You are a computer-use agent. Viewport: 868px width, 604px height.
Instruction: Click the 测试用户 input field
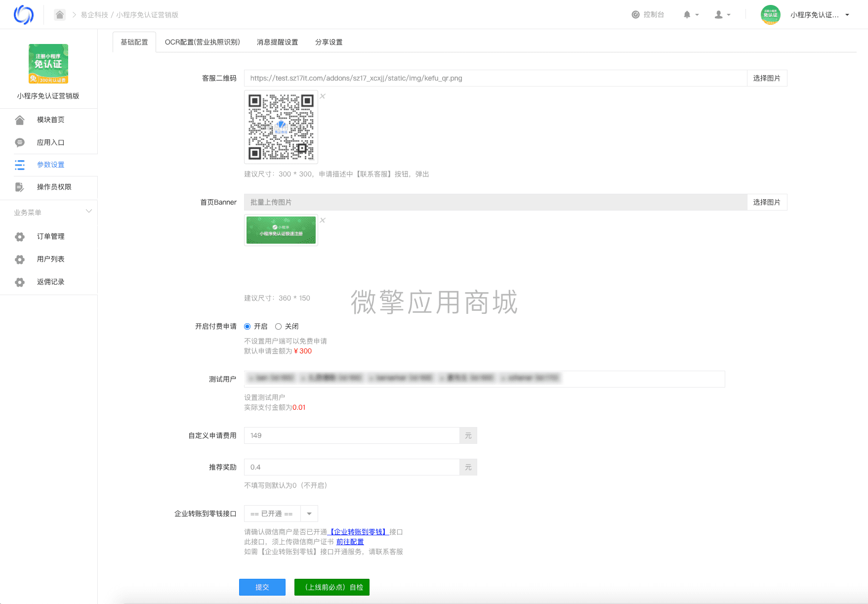pyautogui.click(x=485, y=379)
